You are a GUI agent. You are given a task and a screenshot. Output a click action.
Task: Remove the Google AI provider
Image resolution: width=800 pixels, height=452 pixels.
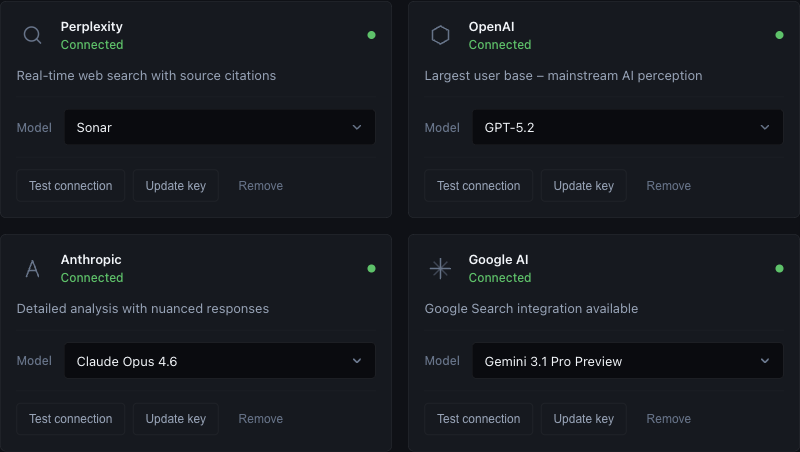pyautogui.click(x=668, y=419)
